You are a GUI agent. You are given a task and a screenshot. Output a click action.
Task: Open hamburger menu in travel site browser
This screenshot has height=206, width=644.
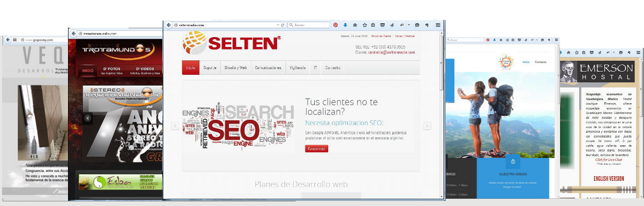[556, 40]
